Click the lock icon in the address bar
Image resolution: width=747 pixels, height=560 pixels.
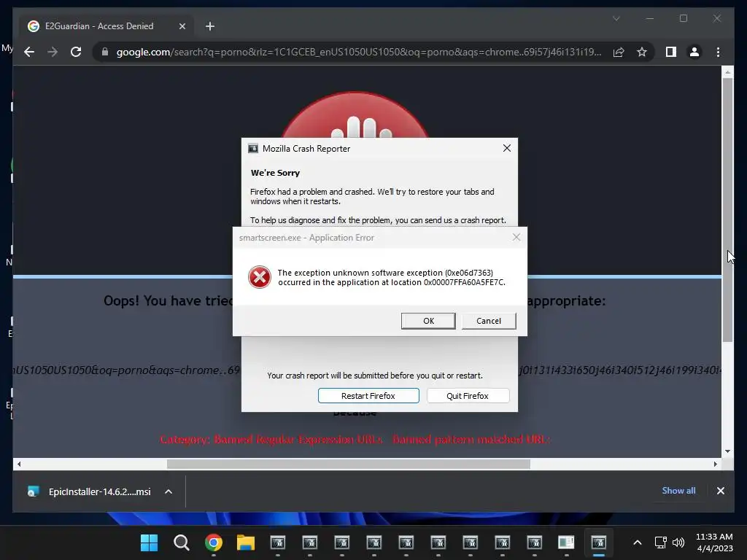[x=105, y=52]
